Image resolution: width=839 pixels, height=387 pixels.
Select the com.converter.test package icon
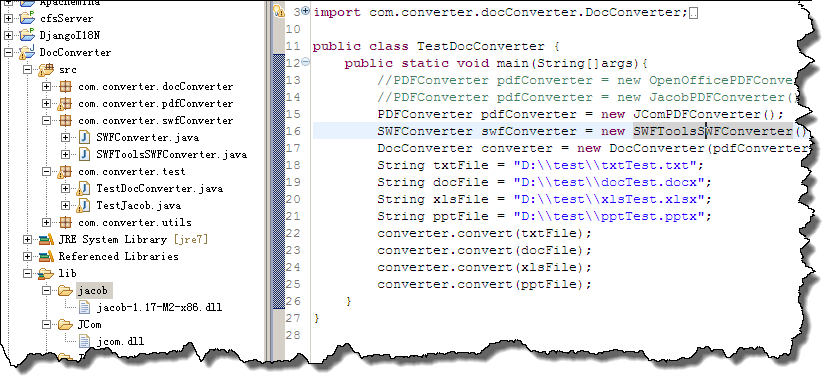(65, 172)
